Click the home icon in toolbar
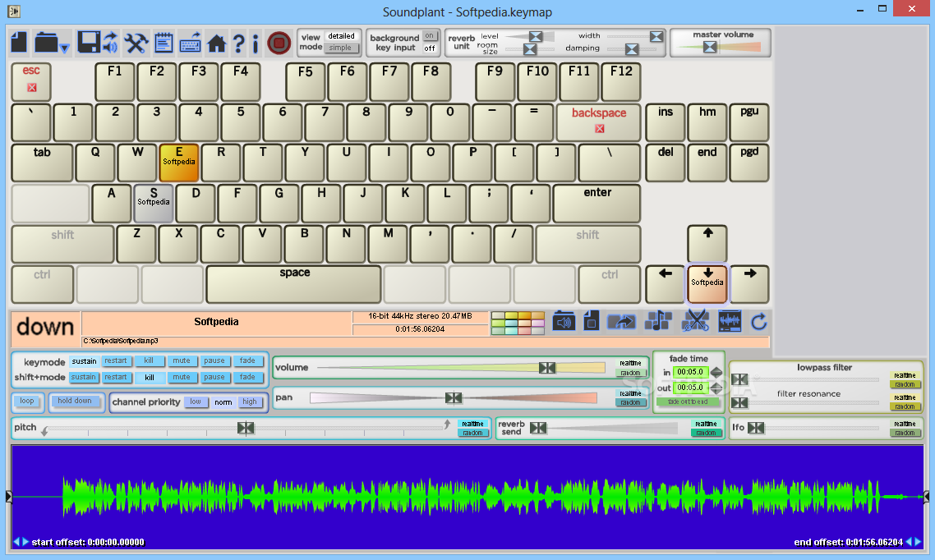The image size is (935, 560). [216, 43]
